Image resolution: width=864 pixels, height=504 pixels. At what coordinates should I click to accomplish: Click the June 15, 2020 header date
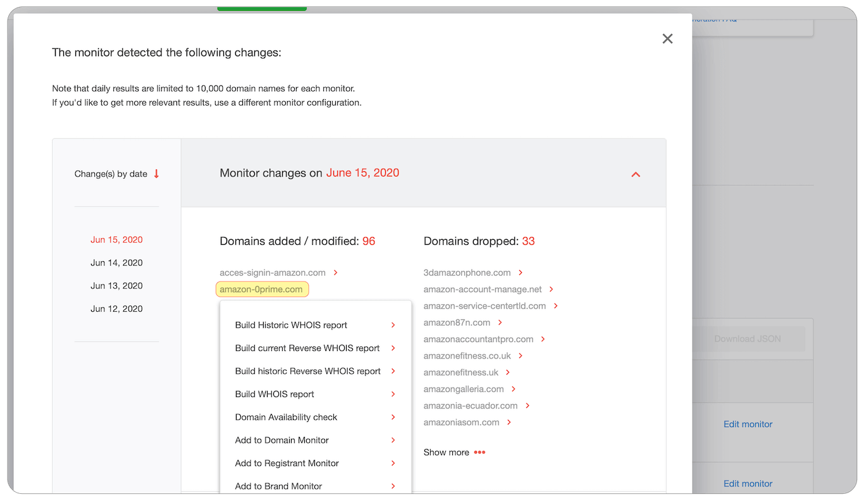coord(362,173)
